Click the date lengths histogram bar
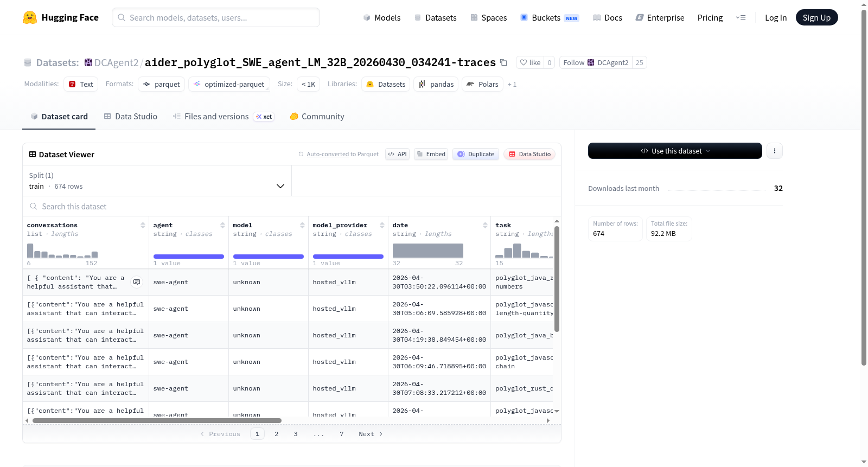 [x=428, y=251]
